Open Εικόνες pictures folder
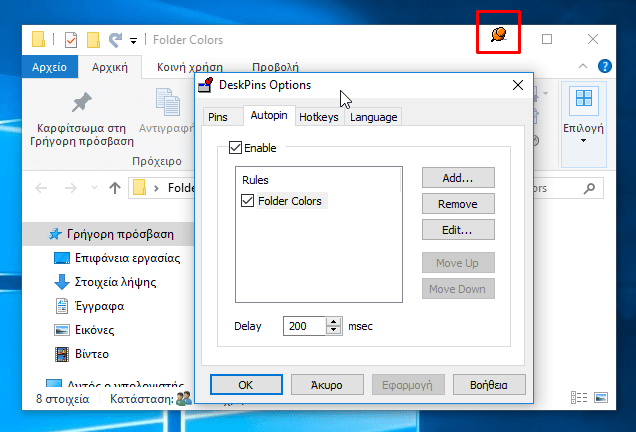 84,330
